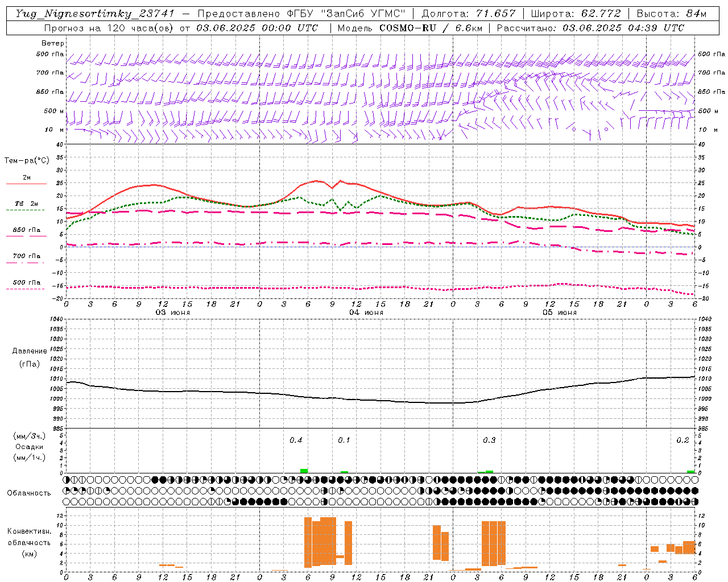Click the (мм/3ч.) precipitation unit label
This screenshot has width=728, height=582.
point(30,436)
